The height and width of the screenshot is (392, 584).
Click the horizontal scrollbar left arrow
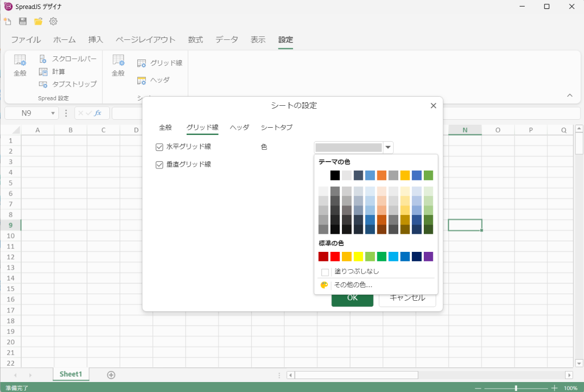point(291,375)
